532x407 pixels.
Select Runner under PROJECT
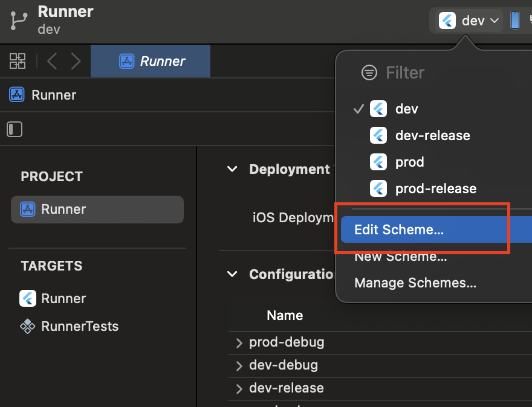click(97, 209)
